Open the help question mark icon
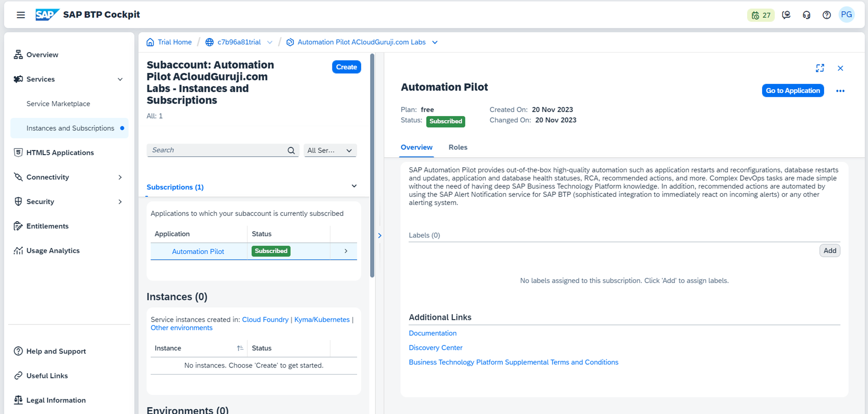This screenshot has width=868, height=414. (826, 15)
